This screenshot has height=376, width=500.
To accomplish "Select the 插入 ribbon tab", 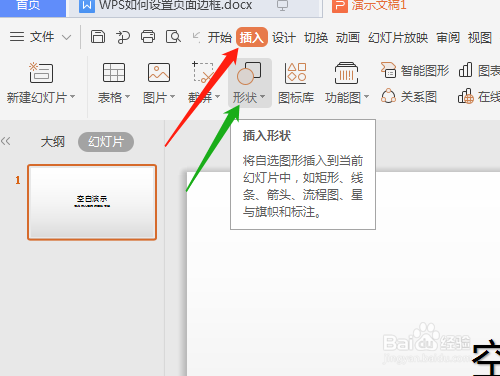I will point(252,37).
